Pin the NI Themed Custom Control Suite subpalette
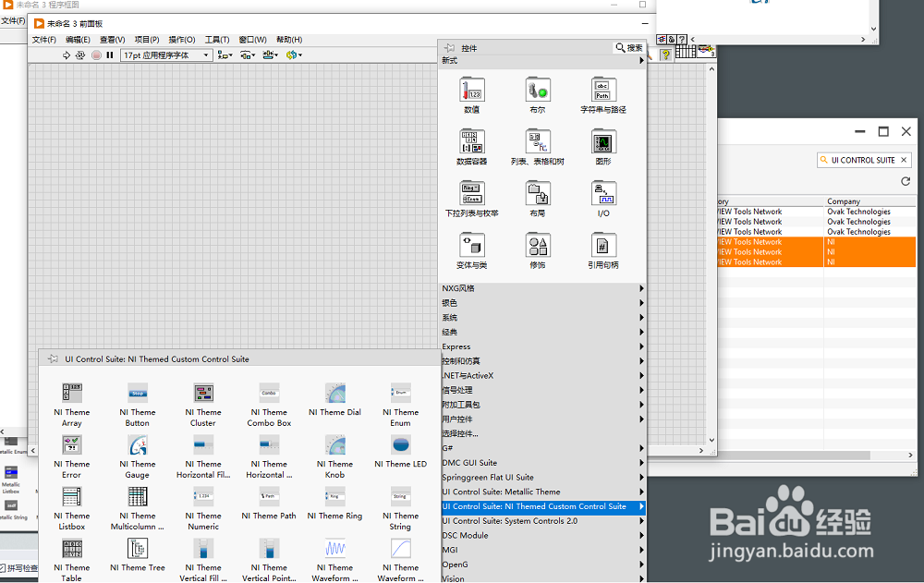924x583 pixels. 53,359
